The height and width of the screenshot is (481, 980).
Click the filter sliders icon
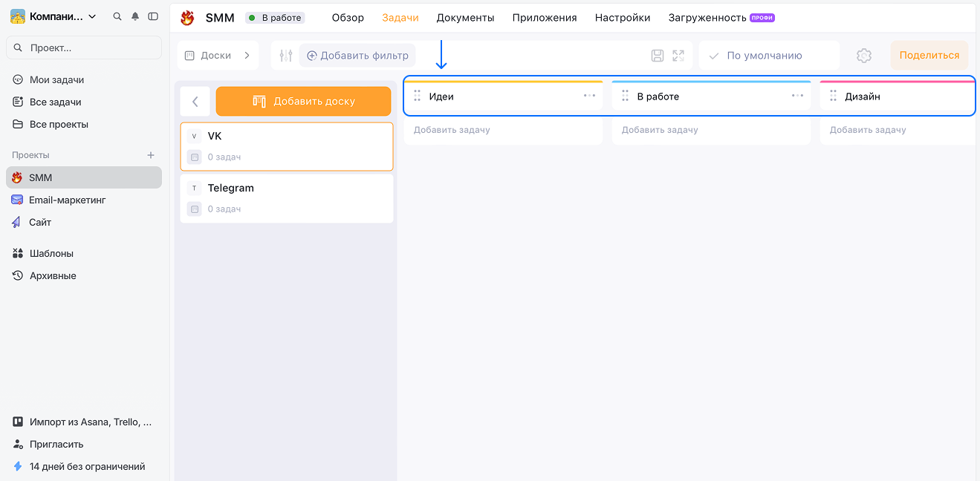tap(286, 56)
